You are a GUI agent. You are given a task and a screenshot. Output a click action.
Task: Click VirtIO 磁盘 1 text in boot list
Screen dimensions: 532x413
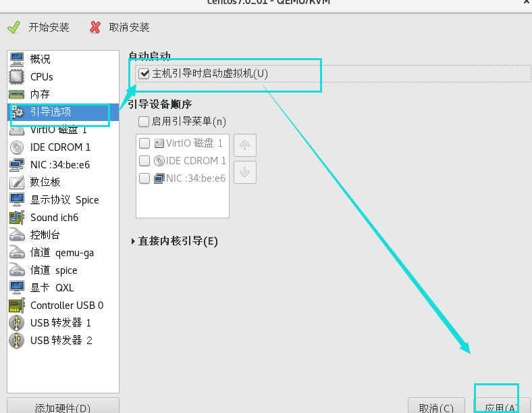coord(194,143)
